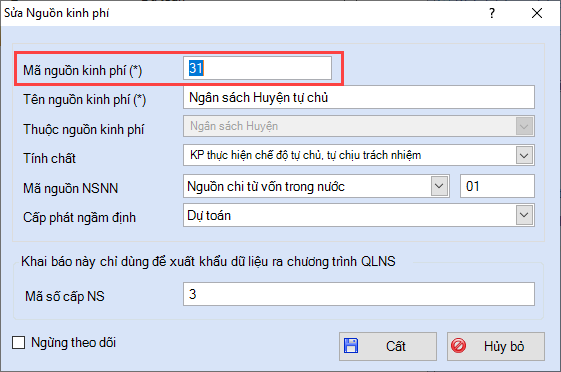561x372 pixels.
Task: Open the Mã nguồn NSNN dropdown arrow
Action: click(x=439, y=186)
